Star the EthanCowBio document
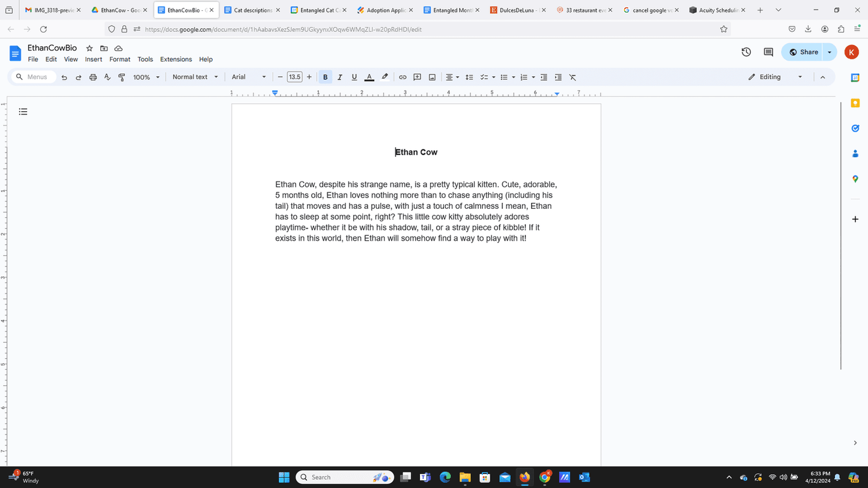 (90, 49)
